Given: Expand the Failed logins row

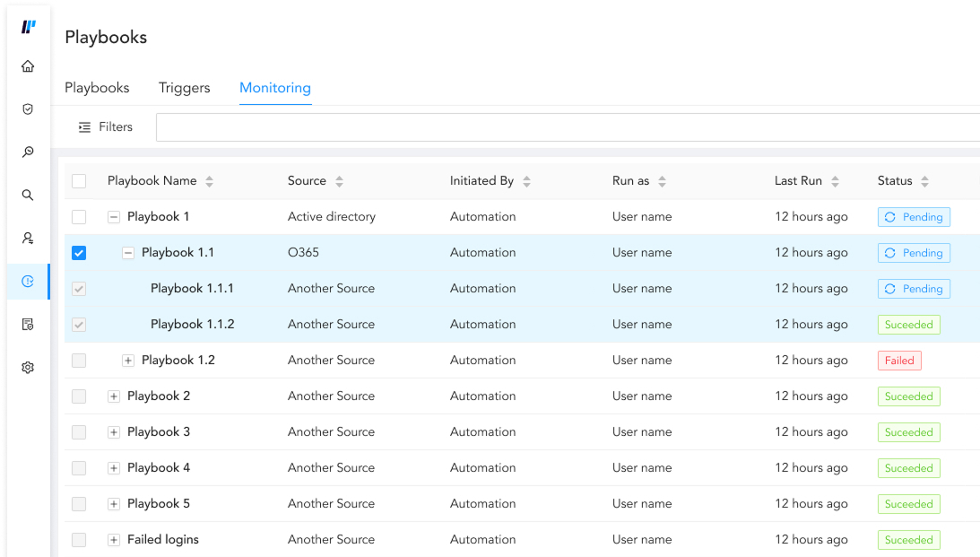Looking at the screenshot, I should click(114, 540).
